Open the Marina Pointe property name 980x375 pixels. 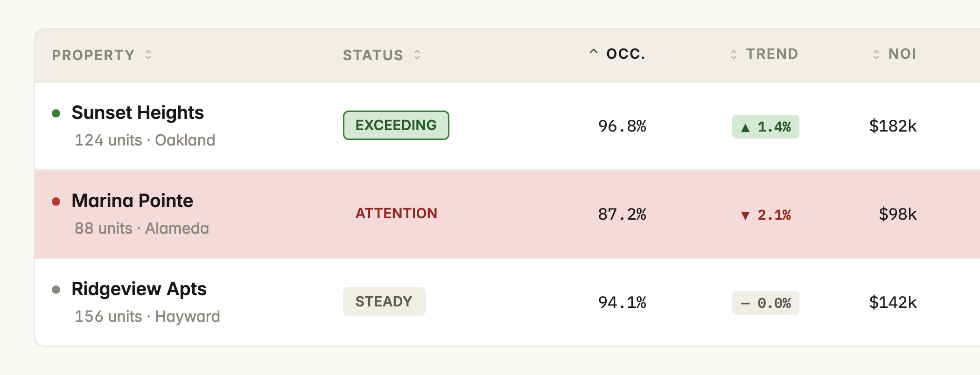(x=132, y=201)
